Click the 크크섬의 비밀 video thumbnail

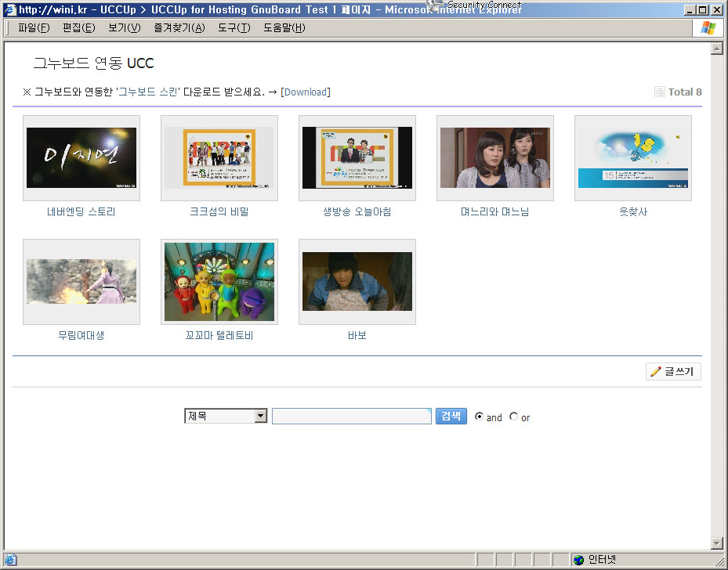click(219, 158)
